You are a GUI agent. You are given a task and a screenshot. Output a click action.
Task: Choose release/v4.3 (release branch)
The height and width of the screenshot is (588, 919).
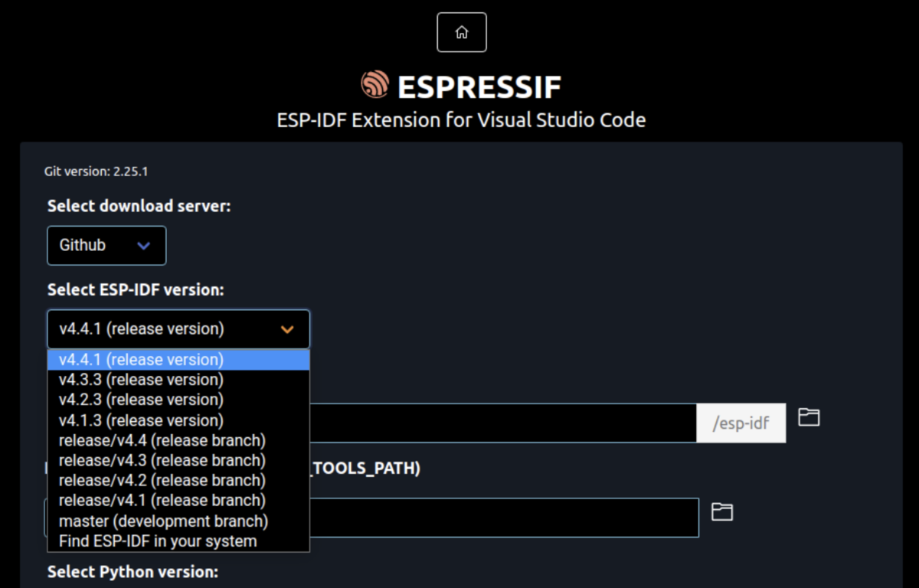tap(178, 460)
